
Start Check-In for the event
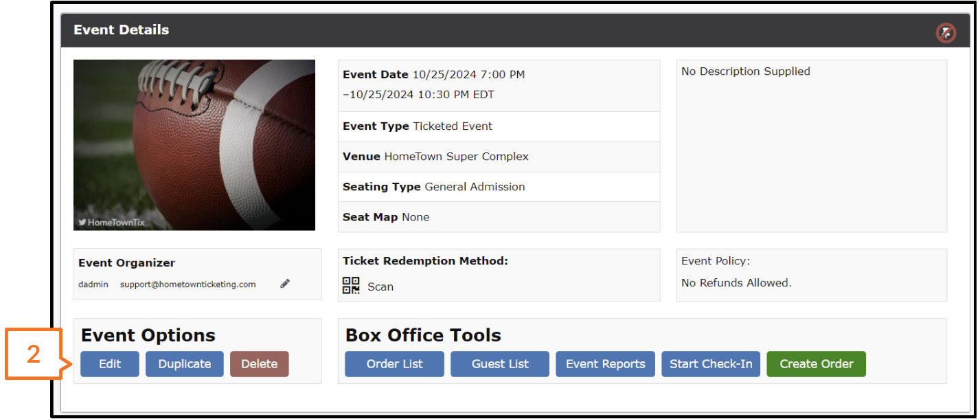tap(711, 364)
